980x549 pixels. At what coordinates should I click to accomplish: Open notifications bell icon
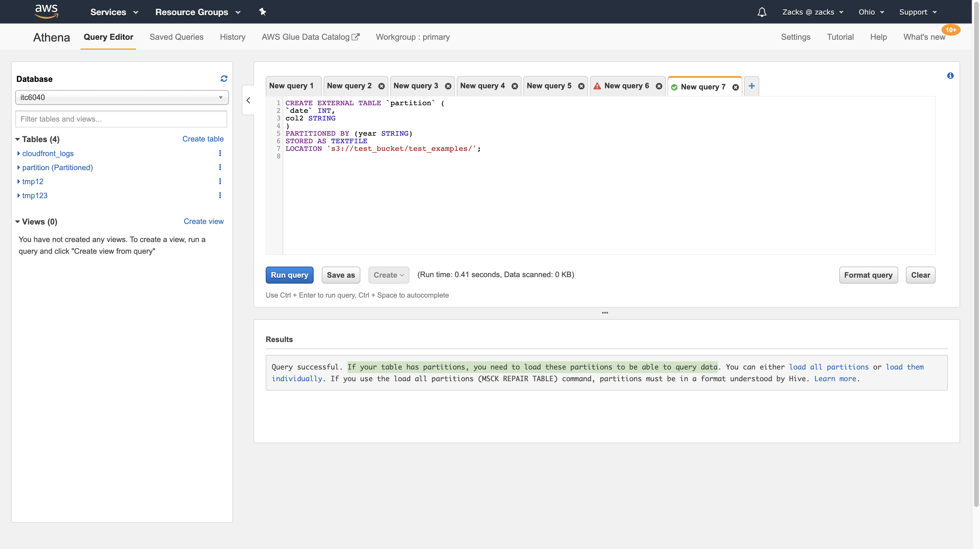point(762,12)
